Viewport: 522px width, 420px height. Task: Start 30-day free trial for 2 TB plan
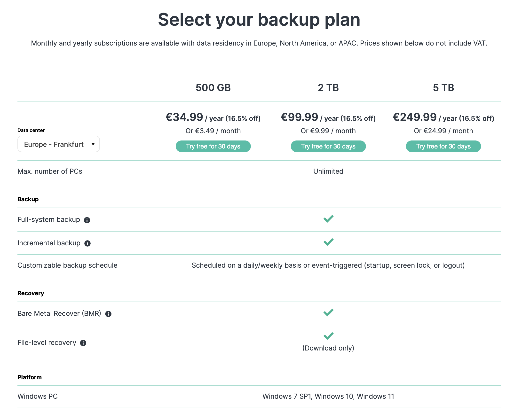coord(328,146)
